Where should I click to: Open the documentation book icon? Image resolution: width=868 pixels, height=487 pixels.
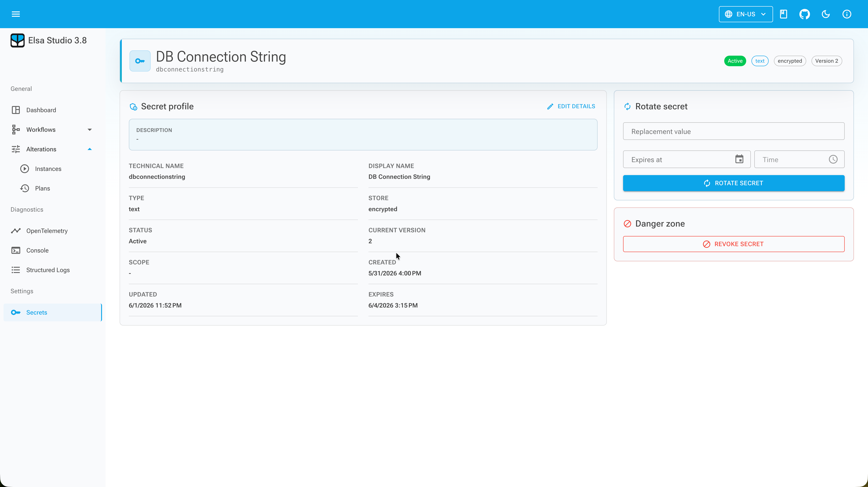point(783,14)
